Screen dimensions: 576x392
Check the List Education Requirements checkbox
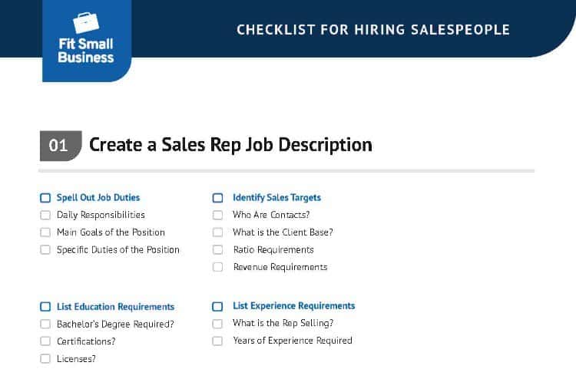45,307
